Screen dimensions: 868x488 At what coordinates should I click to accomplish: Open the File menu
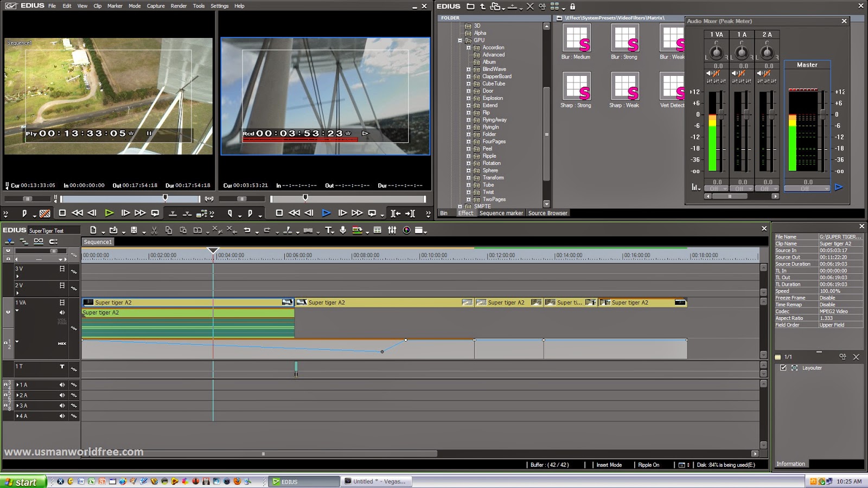pos(52,6)
